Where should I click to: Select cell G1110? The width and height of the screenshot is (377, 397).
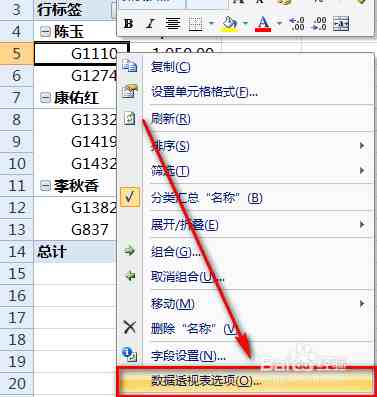(x=81, y=53)
